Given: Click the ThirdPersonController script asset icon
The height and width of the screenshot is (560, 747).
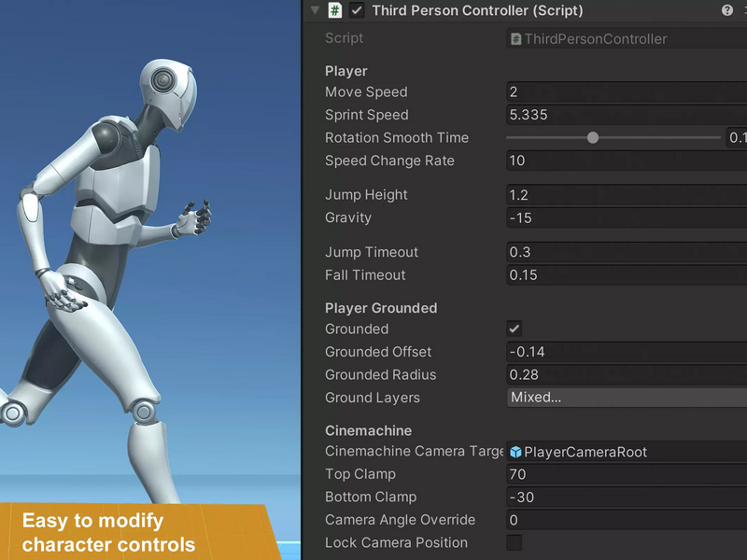Looking at the screenshot, I should tap(515, 39).
